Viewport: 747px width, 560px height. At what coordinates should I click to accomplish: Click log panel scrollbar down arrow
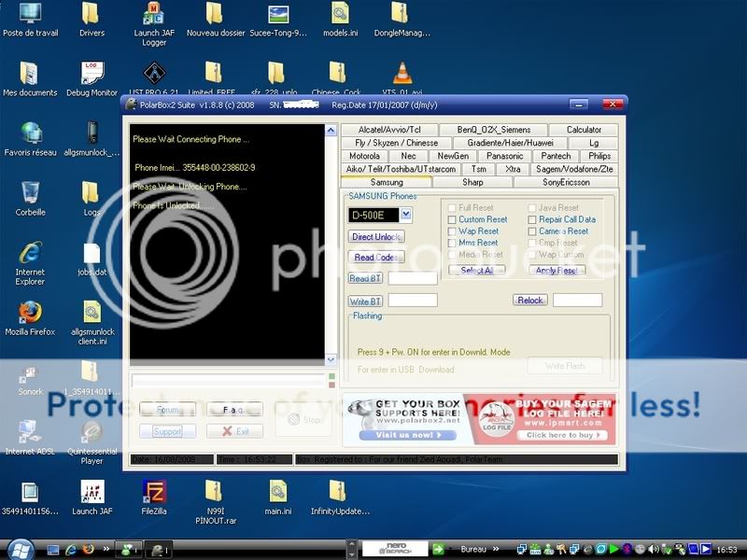[331, 359]
